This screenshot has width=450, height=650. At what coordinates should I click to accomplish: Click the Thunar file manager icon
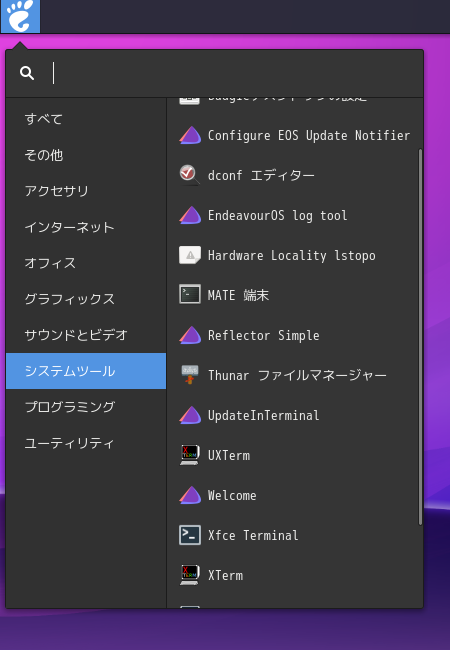click(190, 374)
